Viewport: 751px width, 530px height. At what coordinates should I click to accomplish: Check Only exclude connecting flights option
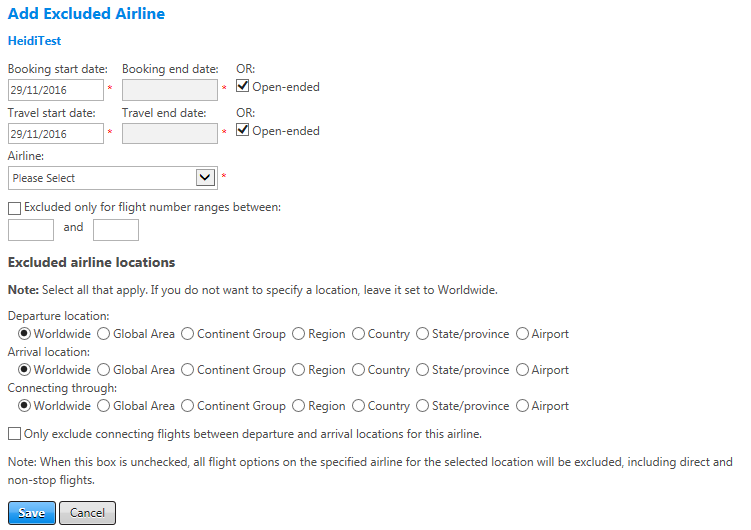click(x=14, y=434)
